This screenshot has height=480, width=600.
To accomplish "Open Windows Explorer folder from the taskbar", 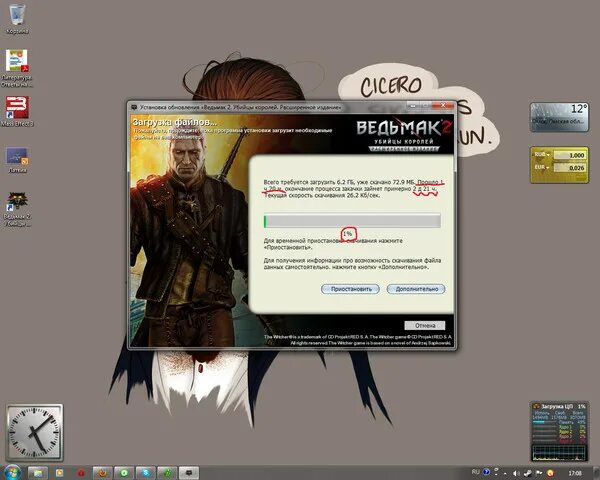I will pyautogui.click(x=38, y=473).
